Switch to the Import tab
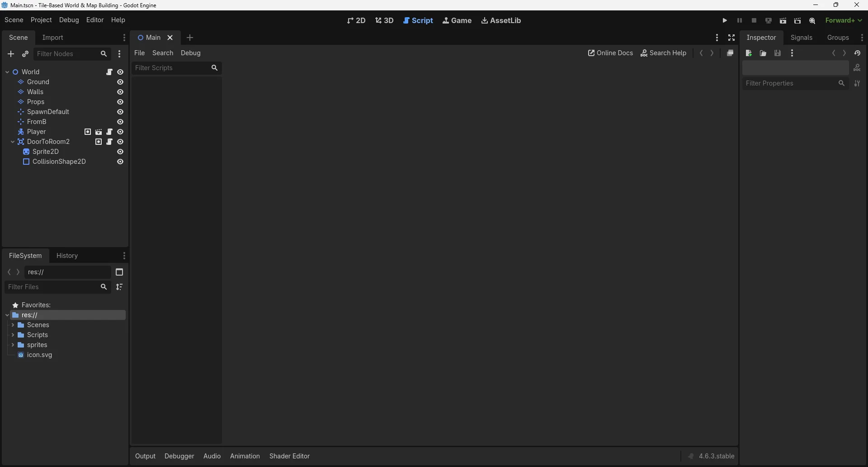 (x=53, y=38)
